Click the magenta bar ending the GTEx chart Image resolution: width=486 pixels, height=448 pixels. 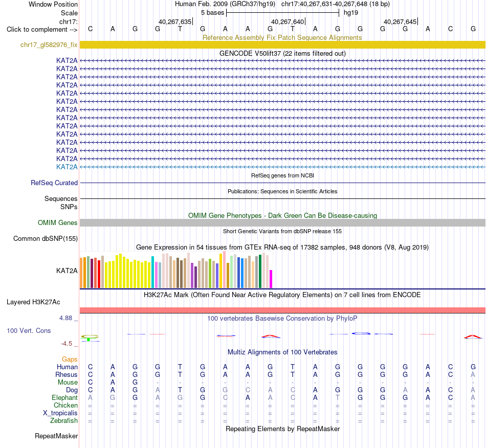(271, 279)
